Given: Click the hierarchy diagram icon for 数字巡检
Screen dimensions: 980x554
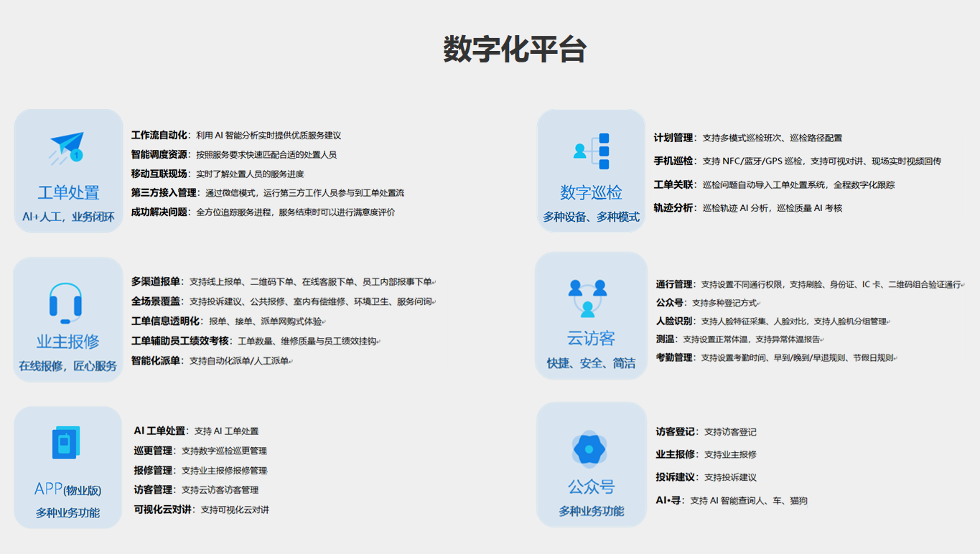Looking at the screenshot, I should (592, 151).
